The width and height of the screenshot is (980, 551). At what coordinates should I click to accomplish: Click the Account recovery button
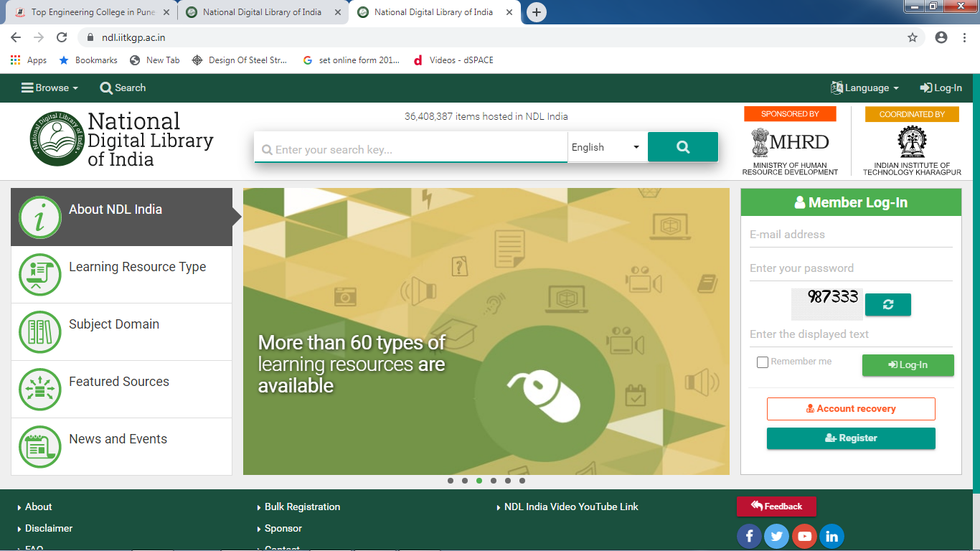click(851, 408)
